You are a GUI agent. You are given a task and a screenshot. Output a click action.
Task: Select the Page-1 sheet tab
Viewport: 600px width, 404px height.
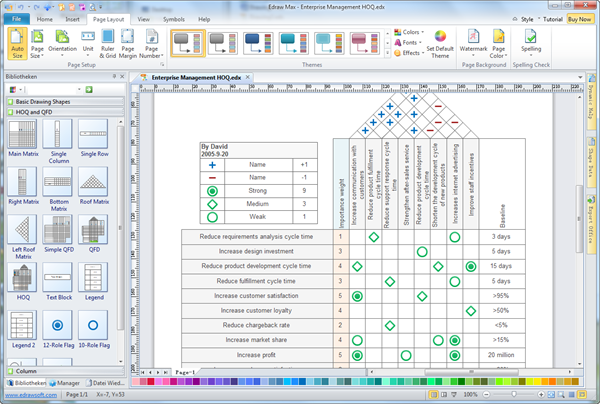185,372
